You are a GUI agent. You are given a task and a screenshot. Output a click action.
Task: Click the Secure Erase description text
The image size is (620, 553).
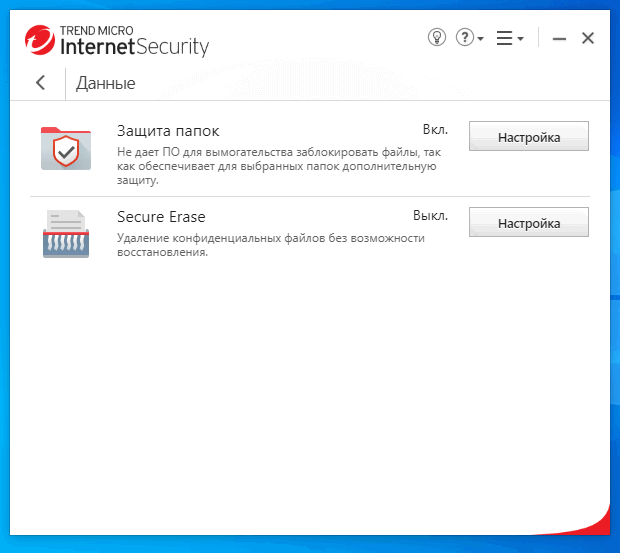pyautogui.click(x=270, y=245)
